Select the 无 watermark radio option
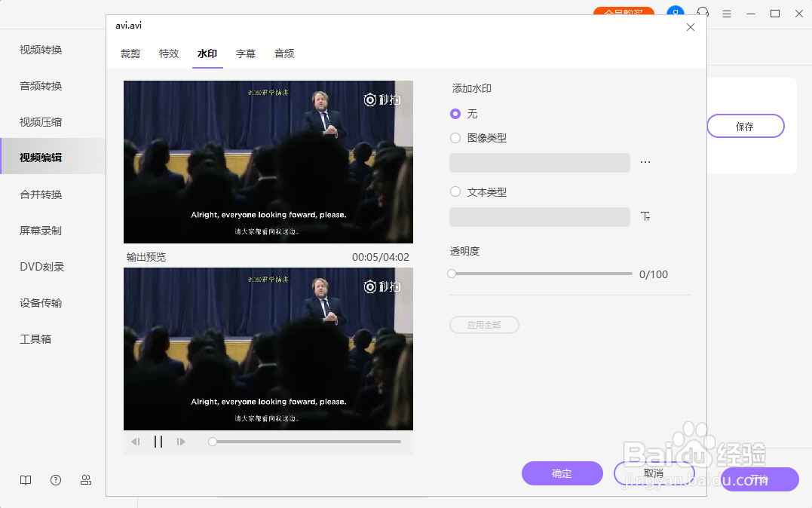The image size is (812, 508). click(x=455, y=114)
